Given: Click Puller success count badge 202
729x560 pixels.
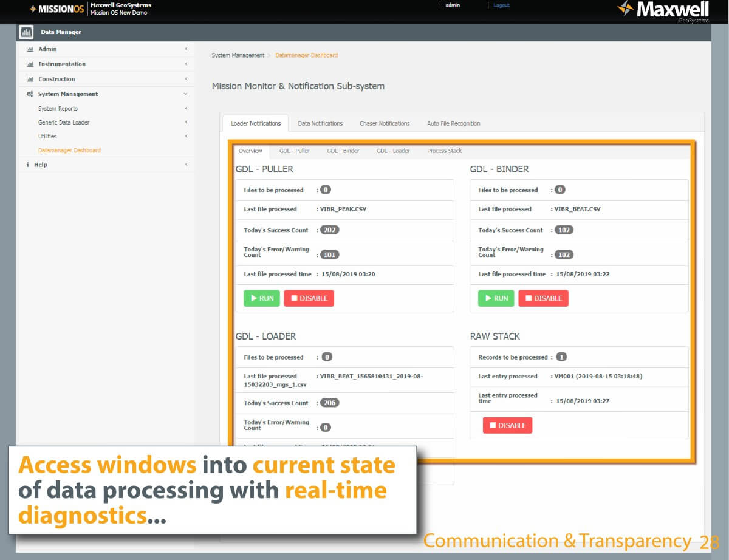Looking at the screenshot, I should 330,230.
